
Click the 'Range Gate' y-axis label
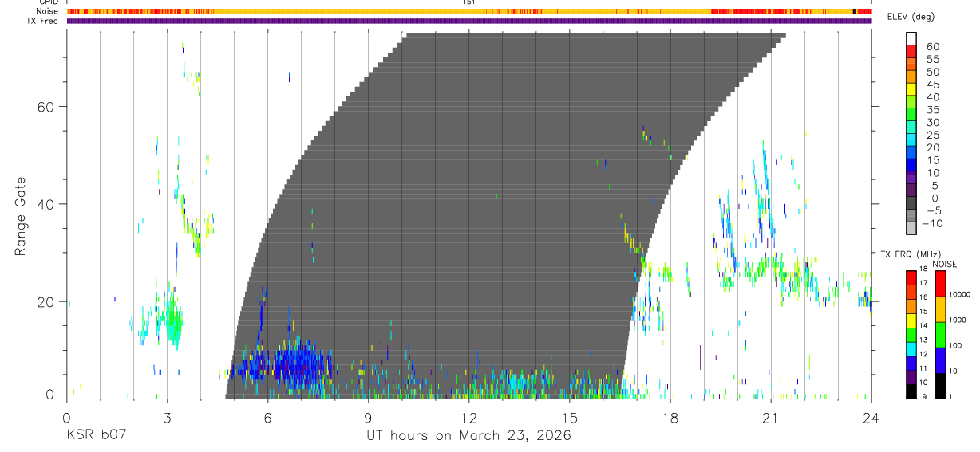pos(21,217)
